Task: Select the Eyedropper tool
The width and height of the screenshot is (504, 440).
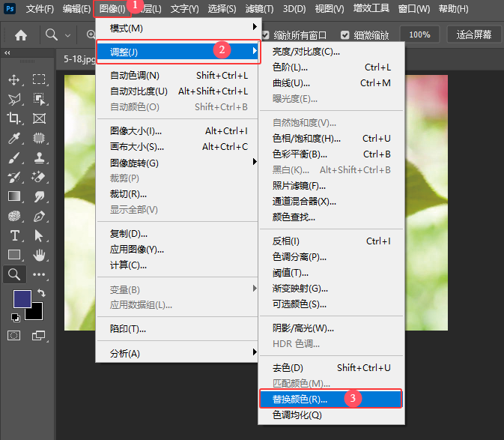Action: coord(14,138)
